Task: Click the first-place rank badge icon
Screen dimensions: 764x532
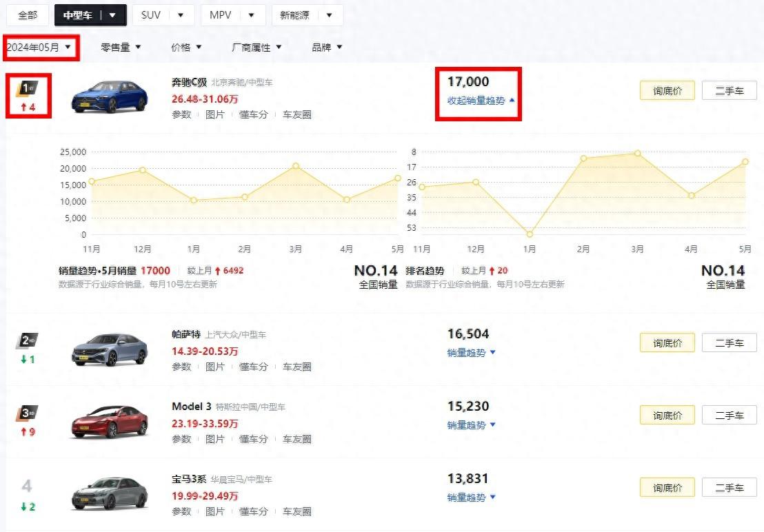Action: pos(28,88)
